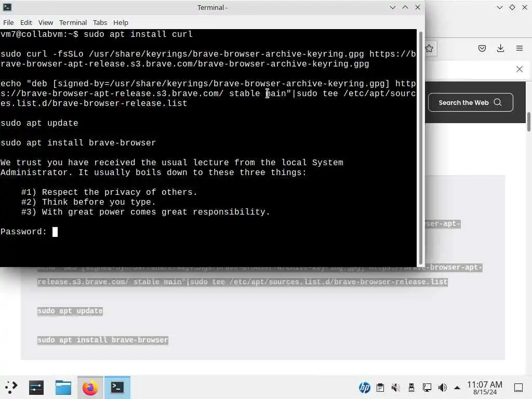Click '#2) Think before you type.' text
532x399 pixels.
[x=88, y=202]
